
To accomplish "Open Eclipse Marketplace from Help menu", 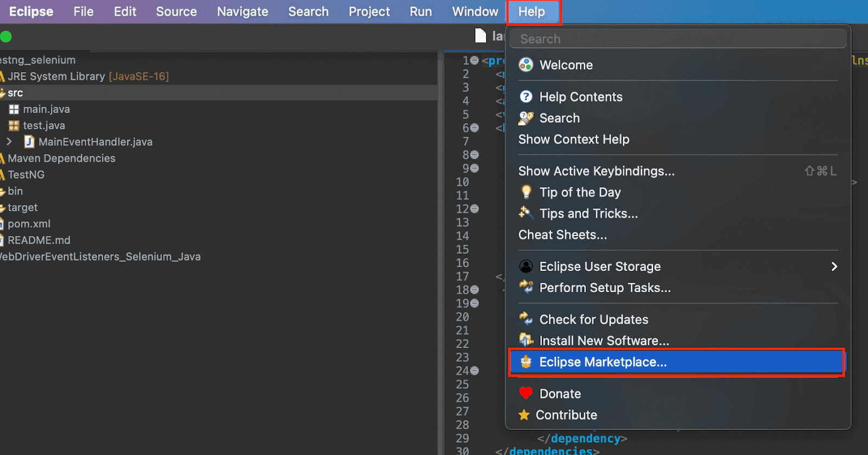I will click(x=602, y=362).
